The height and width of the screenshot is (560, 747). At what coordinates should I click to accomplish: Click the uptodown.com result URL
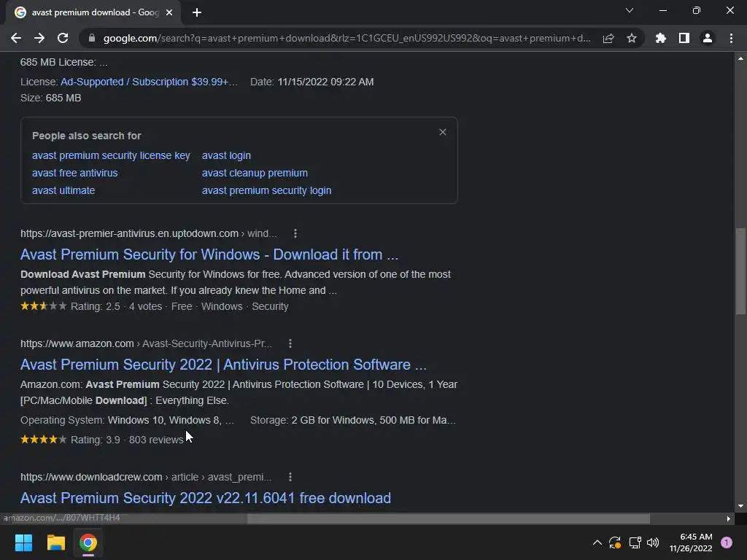(x=148, y=233)
